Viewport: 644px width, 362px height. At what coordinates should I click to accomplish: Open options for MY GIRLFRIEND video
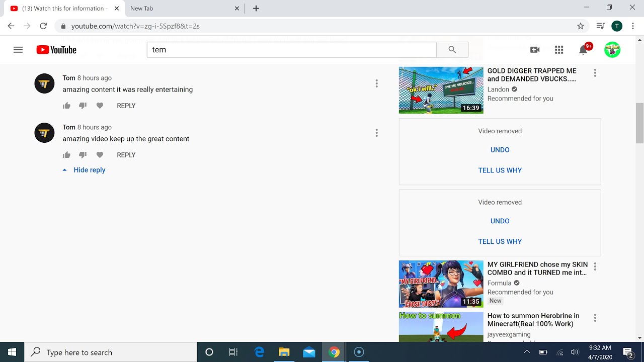595,266
